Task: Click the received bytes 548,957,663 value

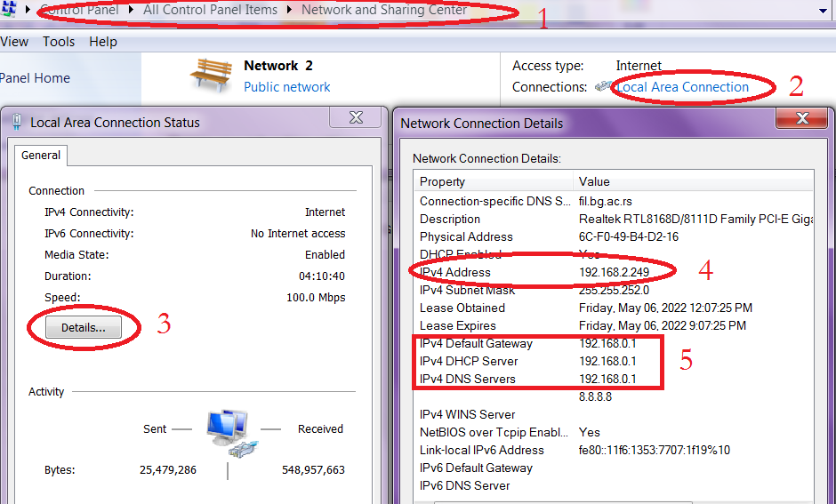Action: click(x=313, y=470)
